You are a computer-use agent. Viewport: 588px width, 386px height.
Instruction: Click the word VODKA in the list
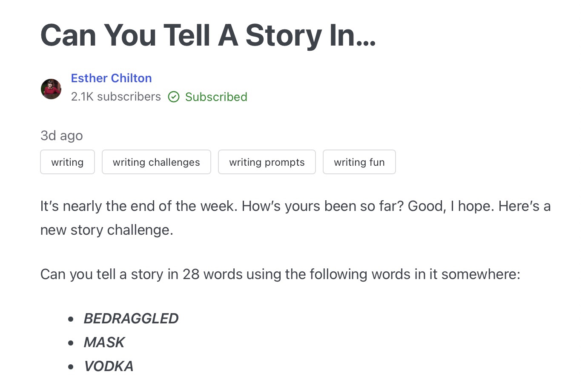coord(108,366)
